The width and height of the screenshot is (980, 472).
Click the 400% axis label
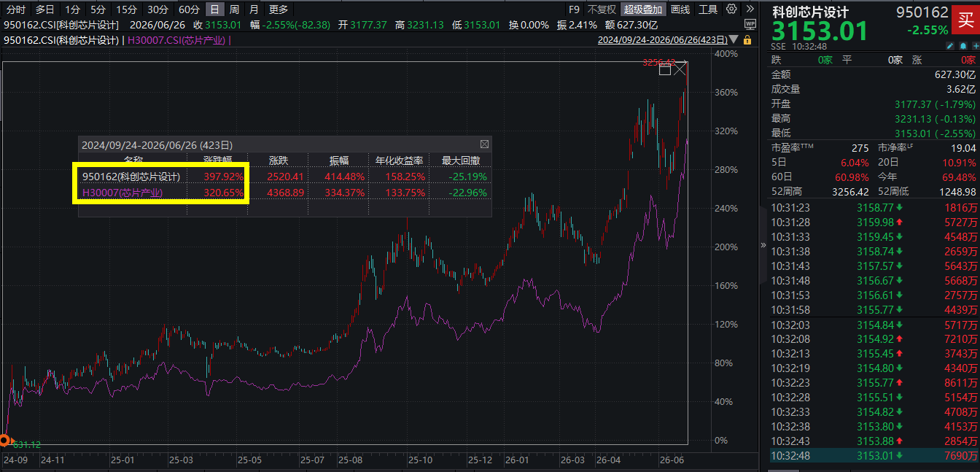[726, 54]
